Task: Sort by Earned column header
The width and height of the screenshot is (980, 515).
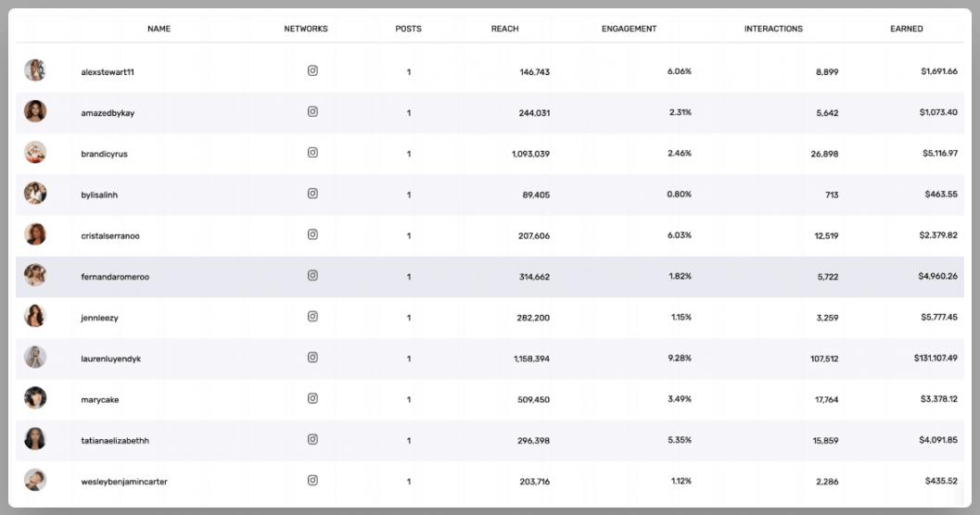Action: tap(906, 29)
